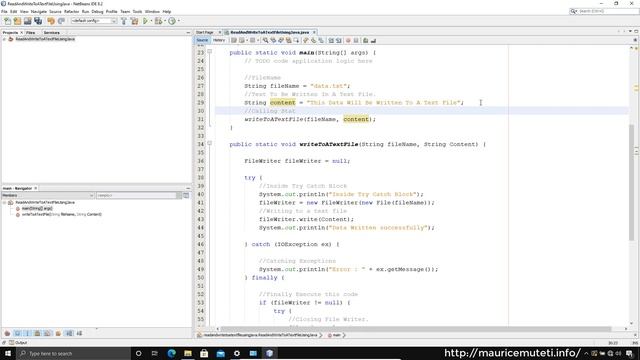Click the New Project toolbar icon

coord(17,21)
